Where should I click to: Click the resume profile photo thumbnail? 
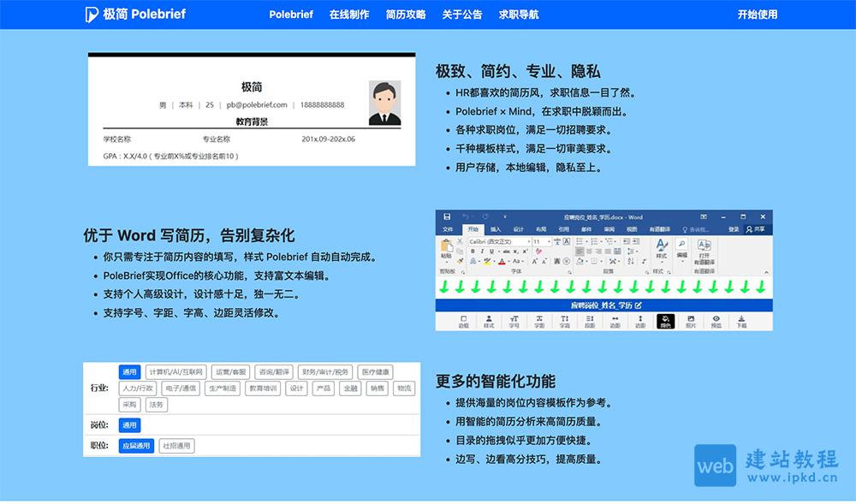click(x=384, y=100)
